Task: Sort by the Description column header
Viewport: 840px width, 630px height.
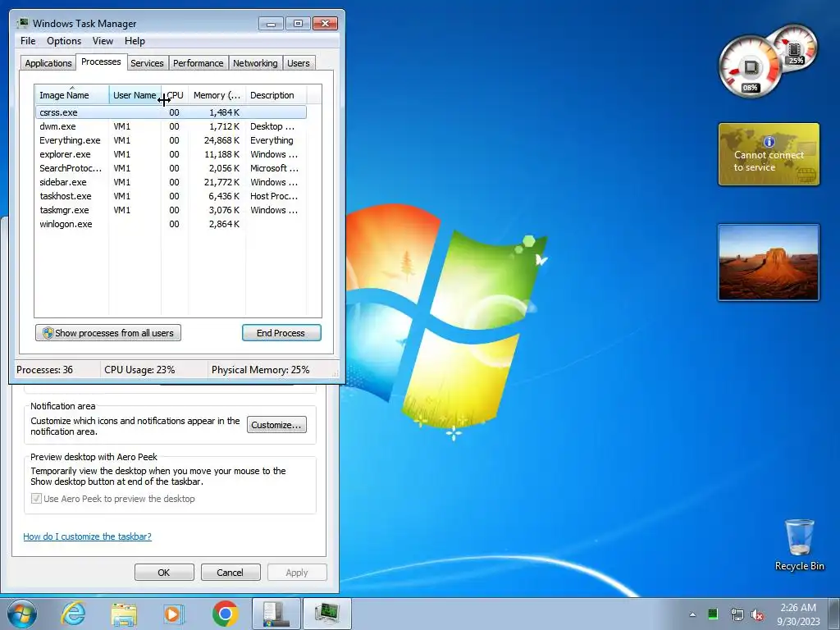Action: pyautogui.click(x=276, y=95)
